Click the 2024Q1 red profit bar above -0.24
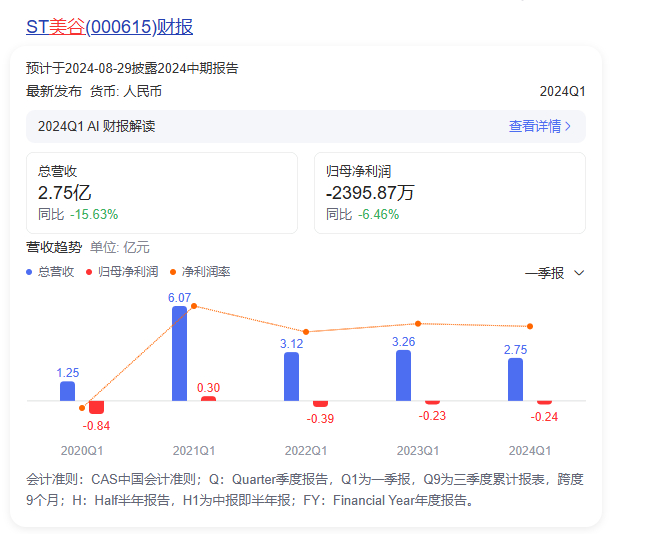The height and width of the screenshot is (534, 671). point(544,403)
